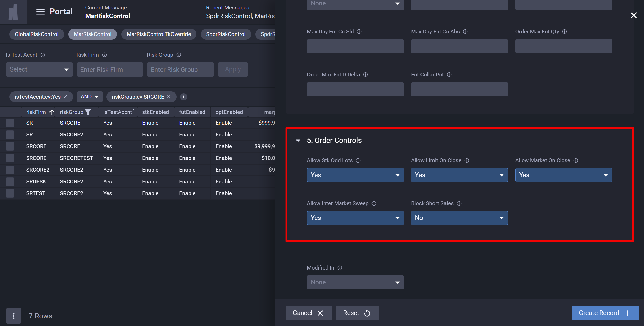Collapse the Order Controls section
Viewport: 644px width, 326px height.
click(x=298, y=140)
